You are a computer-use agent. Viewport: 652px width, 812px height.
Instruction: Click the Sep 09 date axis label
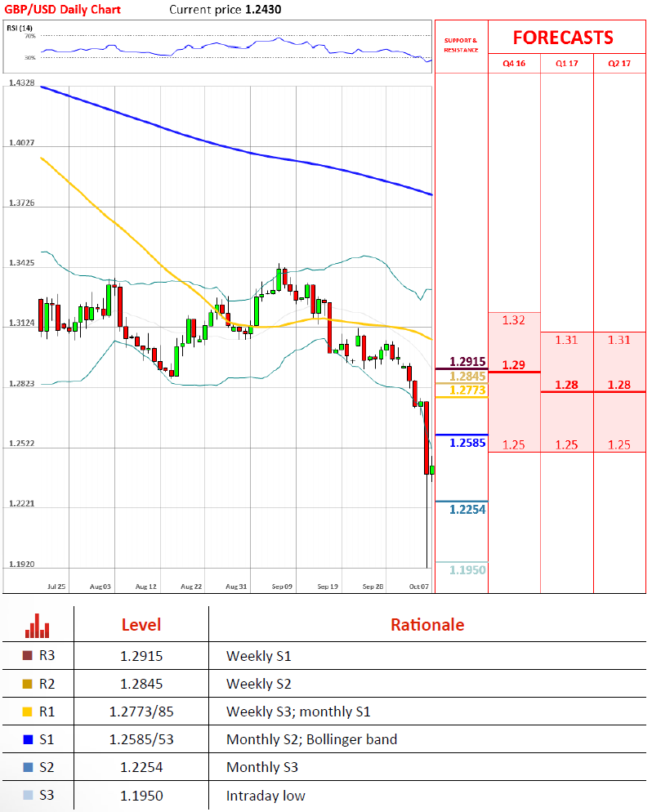coord(282,587)
